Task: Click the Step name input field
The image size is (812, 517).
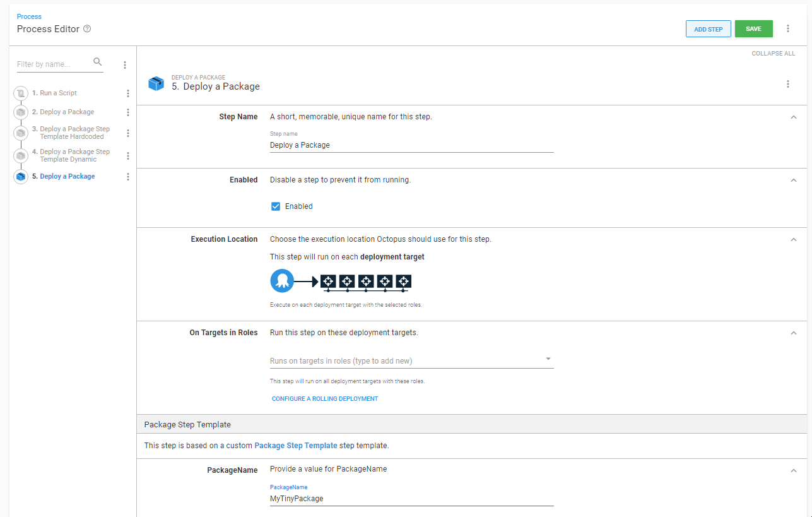Action: tap(411, 145)
